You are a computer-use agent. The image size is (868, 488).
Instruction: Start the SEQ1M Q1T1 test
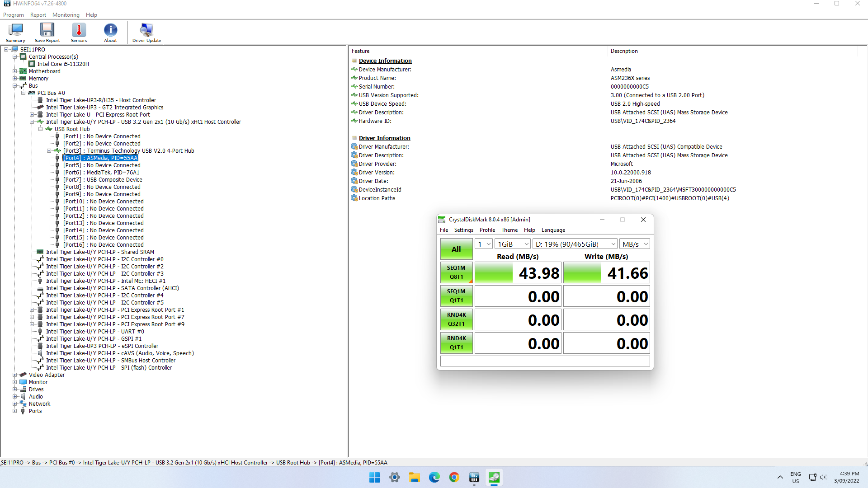pyautogui.click(x=457, y=296)
